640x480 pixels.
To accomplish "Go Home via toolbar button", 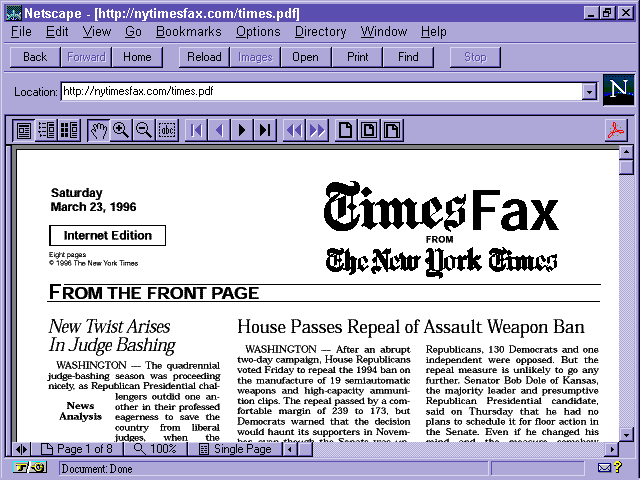I will (x=137, y=57).
